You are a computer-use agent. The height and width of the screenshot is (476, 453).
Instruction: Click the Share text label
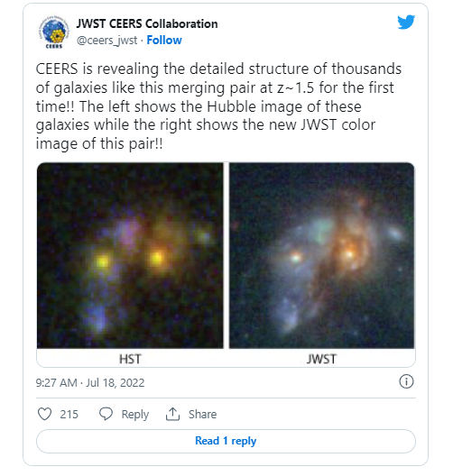click(x=203, y=415)
